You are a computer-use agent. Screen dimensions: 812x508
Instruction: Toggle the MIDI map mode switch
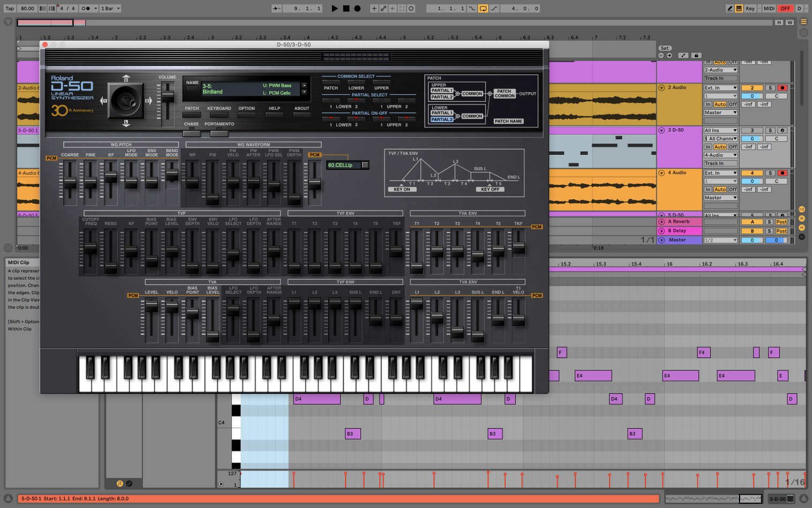(769, 9)
